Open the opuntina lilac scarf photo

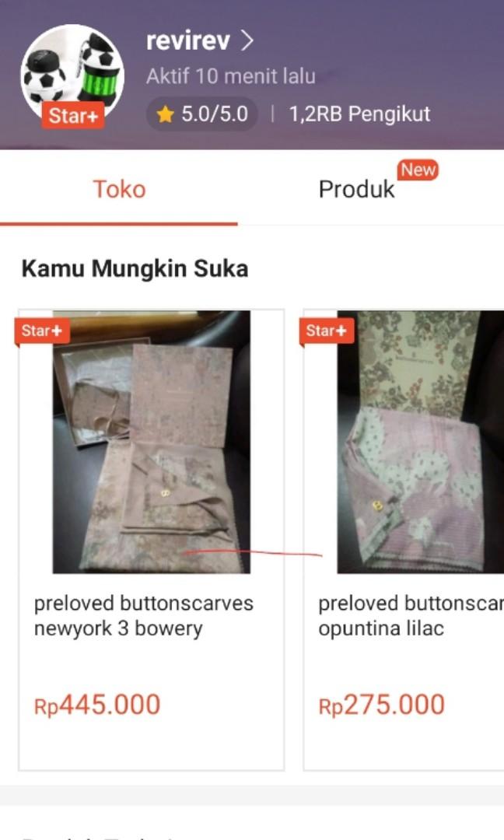pos(421,442)
